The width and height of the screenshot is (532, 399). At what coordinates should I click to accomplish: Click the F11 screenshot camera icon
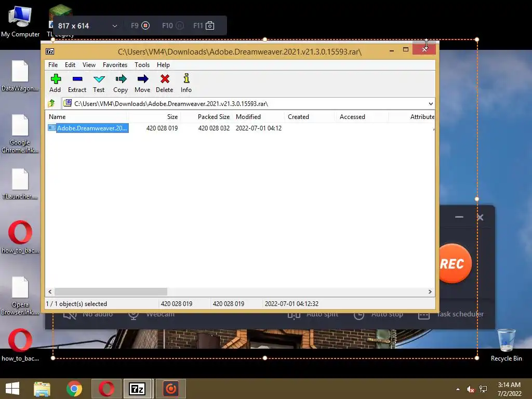pos(210,25)
